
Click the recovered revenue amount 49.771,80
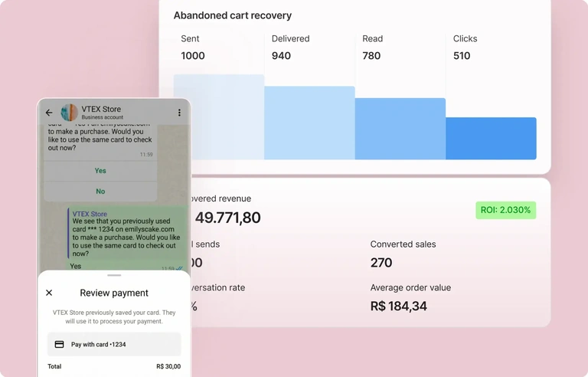tap(227, 218)
